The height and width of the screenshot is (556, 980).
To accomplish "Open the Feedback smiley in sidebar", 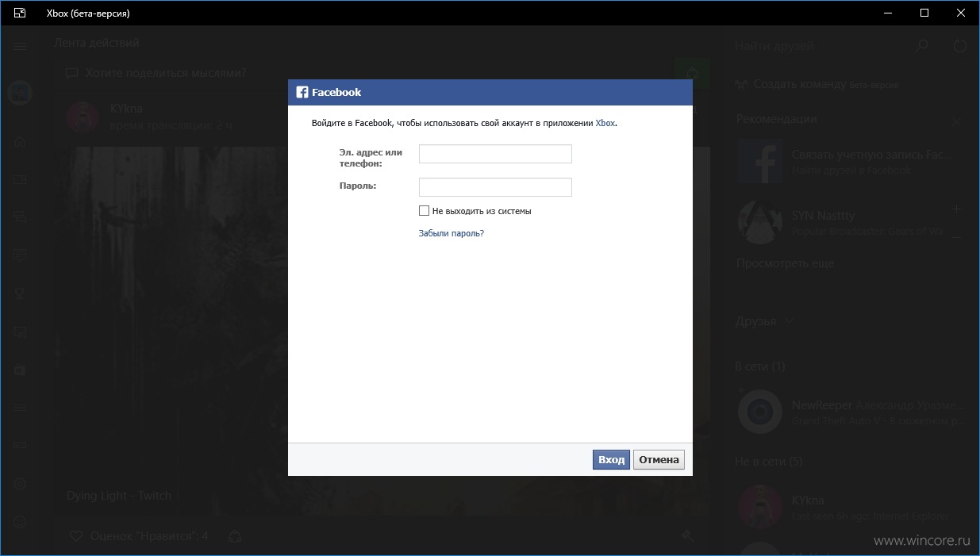I will 20,522.
